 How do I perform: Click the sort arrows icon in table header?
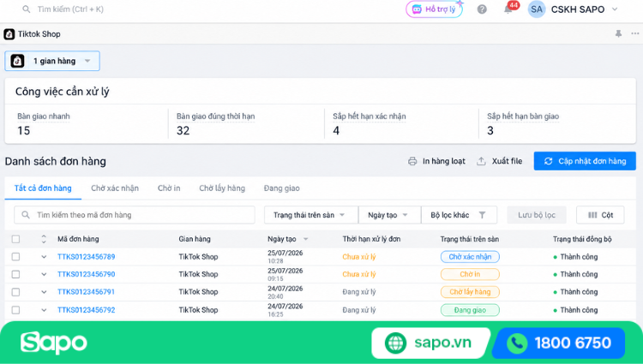coord(44,239)
